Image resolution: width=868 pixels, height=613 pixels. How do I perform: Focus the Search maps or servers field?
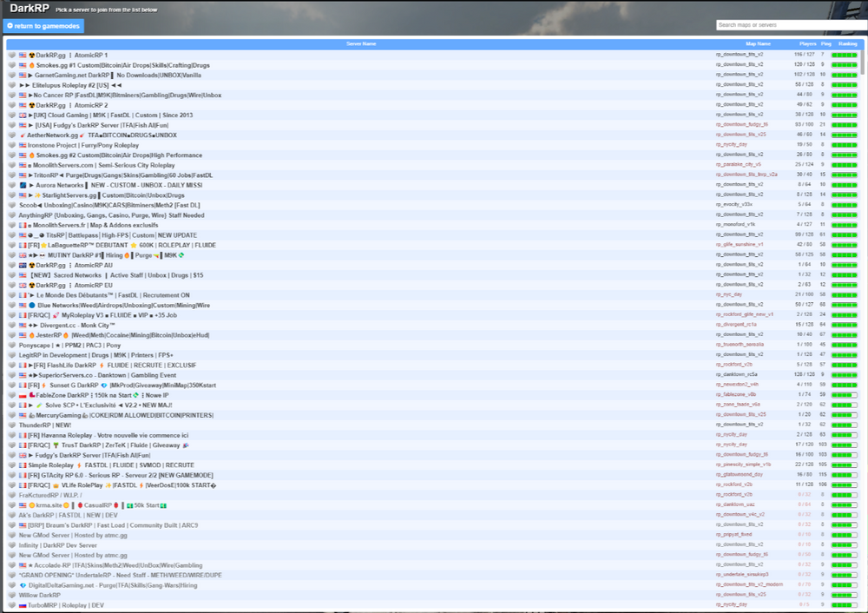pos(788,25)
